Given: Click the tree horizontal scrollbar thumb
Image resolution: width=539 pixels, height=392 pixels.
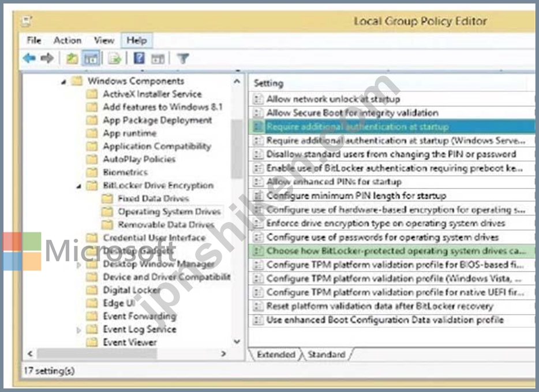Looking at the screenshot, I should [97, 353].
